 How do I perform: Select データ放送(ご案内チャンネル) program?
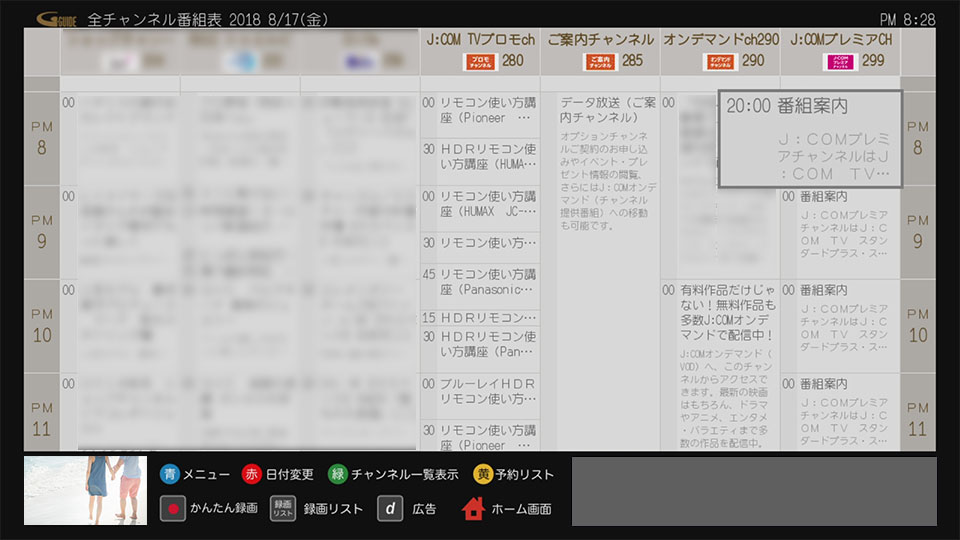[x=601, y=272]
